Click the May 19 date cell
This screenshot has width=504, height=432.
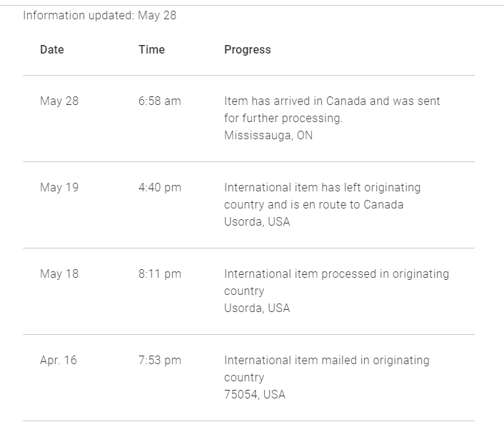(59, 187)
